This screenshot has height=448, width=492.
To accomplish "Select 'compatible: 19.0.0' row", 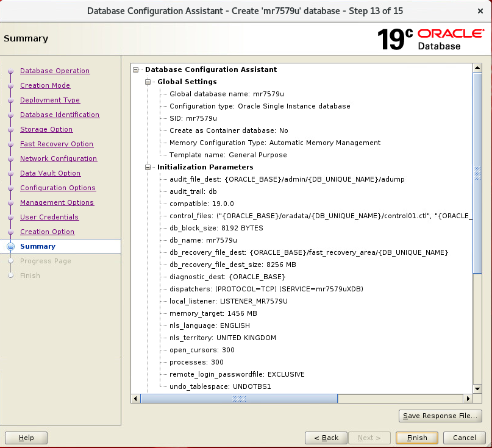I will [201, 204].
